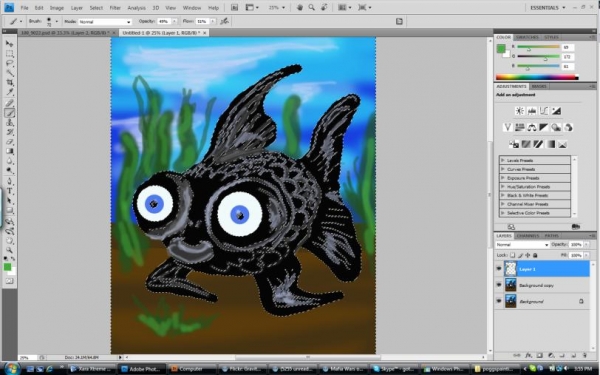This screenshot has height=375, width=600.
Task: Toggle lock position
Action: [x=528, y=255]
